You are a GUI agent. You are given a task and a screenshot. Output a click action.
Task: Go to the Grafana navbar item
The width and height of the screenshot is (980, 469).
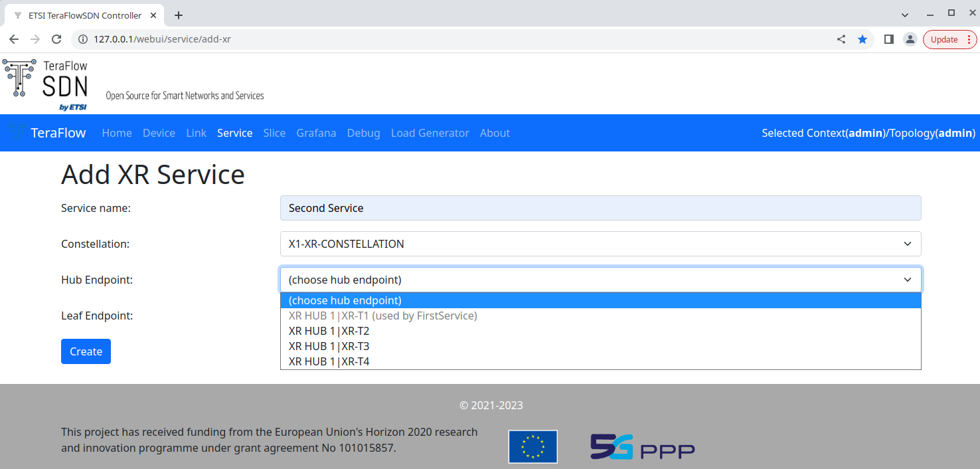coord(316,133)
